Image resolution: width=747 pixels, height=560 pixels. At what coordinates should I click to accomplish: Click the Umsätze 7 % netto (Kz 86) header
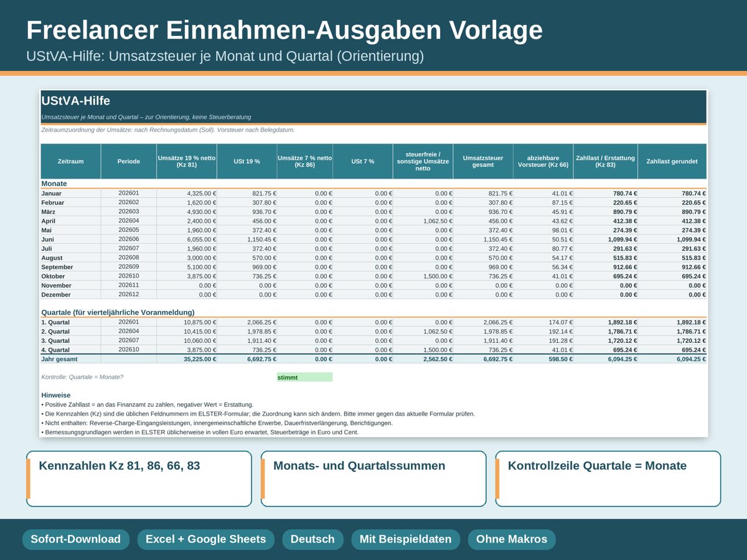tap(305, 161)
